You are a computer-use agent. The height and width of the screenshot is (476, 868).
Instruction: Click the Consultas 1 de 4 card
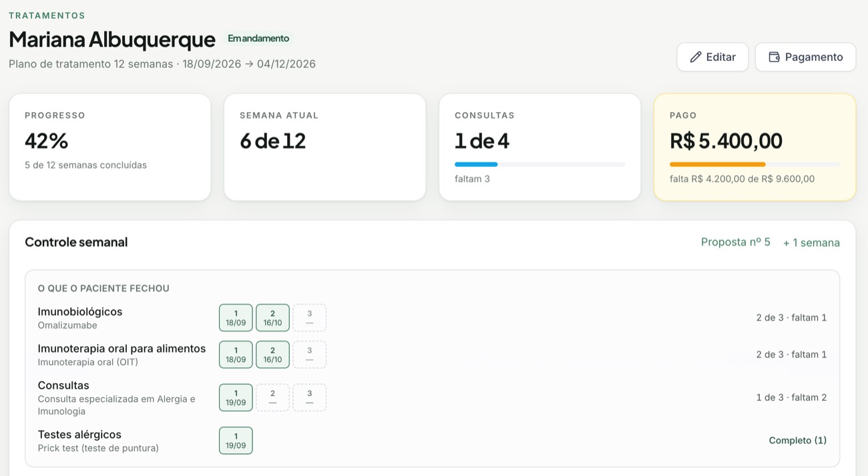[540, 147]
